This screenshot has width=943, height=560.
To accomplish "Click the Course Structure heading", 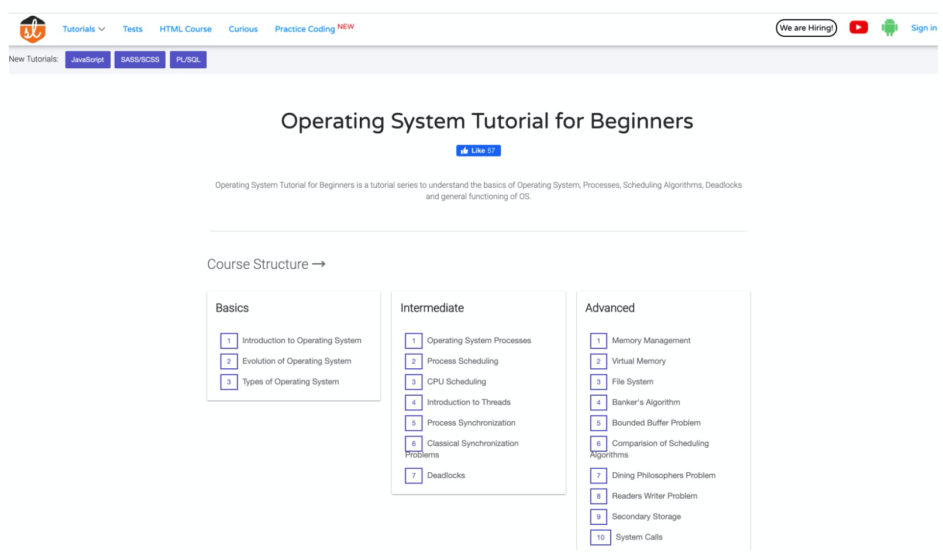I will [x=266, y=264].
